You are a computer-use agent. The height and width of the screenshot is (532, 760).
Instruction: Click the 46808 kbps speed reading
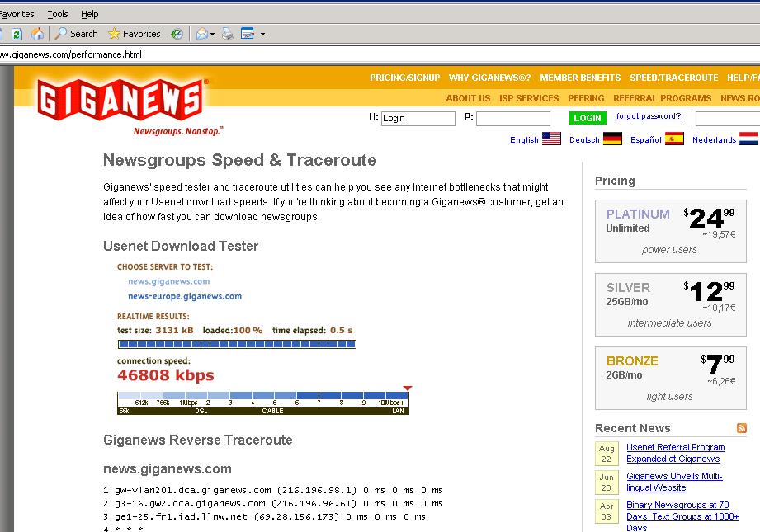click(166, 375)
